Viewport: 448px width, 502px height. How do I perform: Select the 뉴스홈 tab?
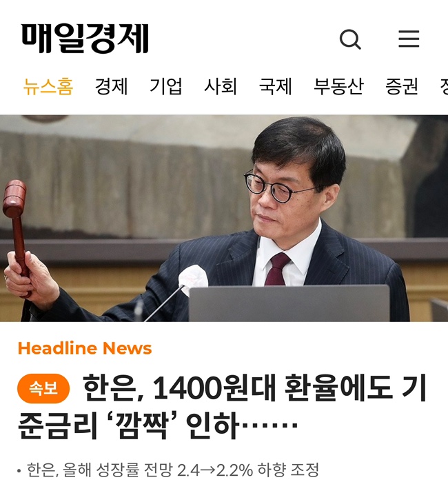(48, 86)
